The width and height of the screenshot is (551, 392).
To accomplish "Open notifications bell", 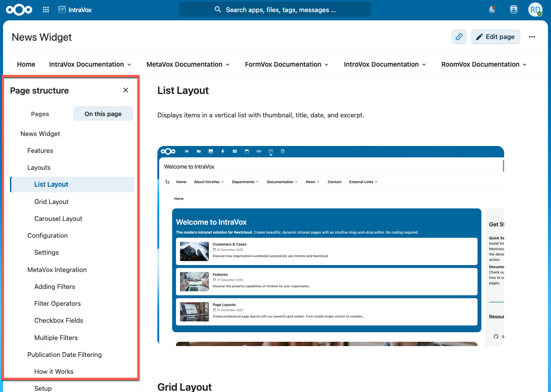I will point(492,10).
